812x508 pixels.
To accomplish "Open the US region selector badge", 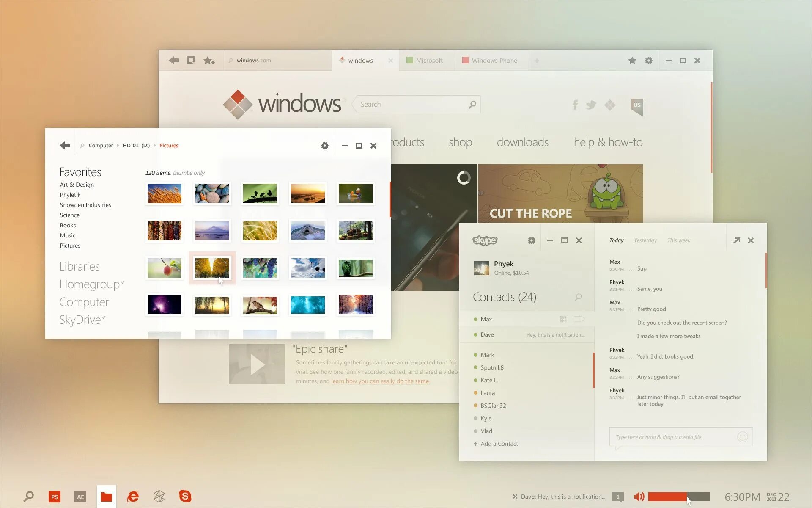I will [637, 106].
